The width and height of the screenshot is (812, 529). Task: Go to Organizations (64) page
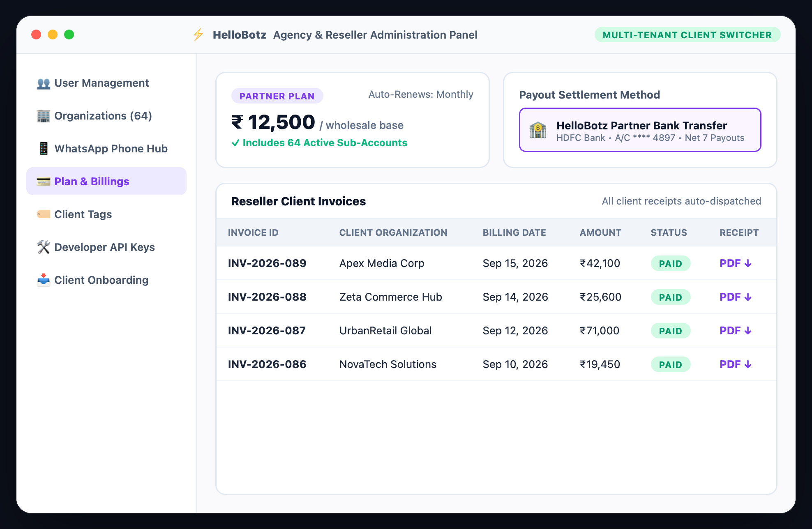coord(106,116)
